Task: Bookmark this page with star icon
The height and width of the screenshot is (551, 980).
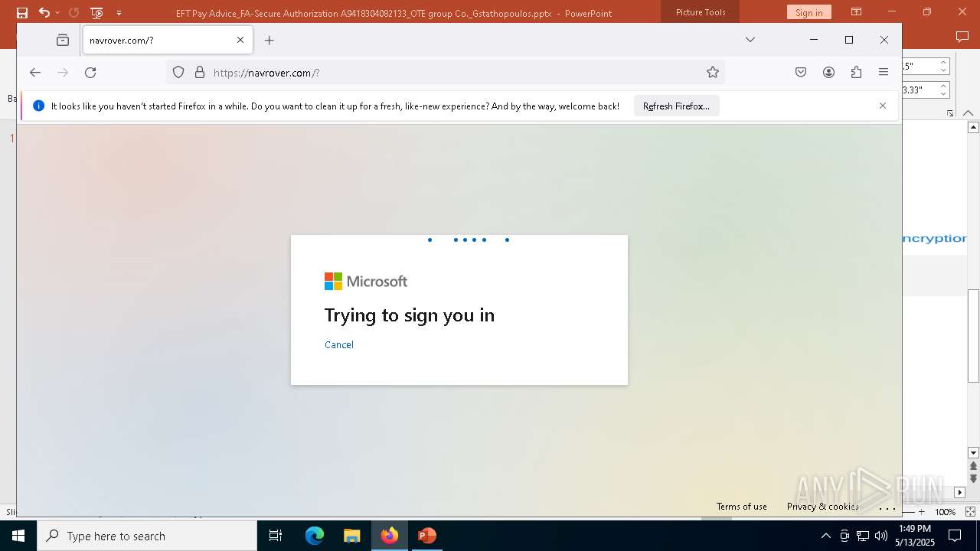Action: click(713, 72)
